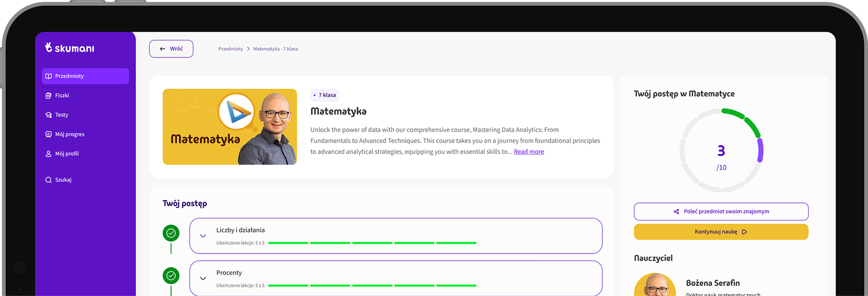This screenshot has width=868, height=296.
Task: Click the book icon beside Przedmioty
Action: click(49, 76)
